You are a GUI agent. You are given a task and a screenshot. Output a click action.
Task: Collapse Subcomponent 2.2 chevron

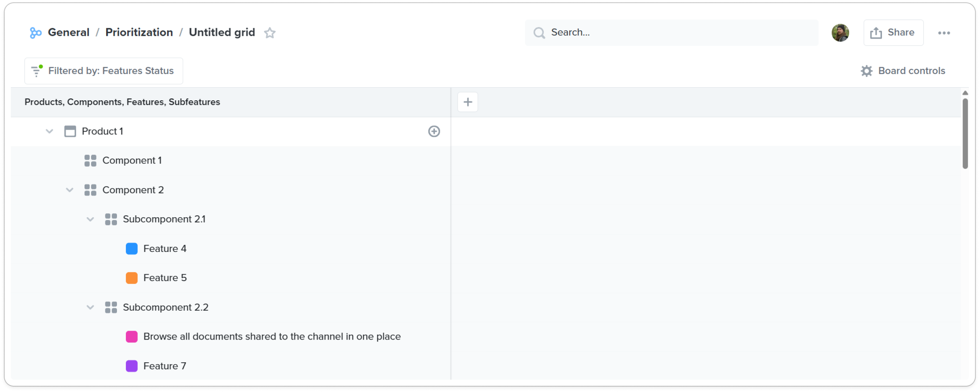90,308
